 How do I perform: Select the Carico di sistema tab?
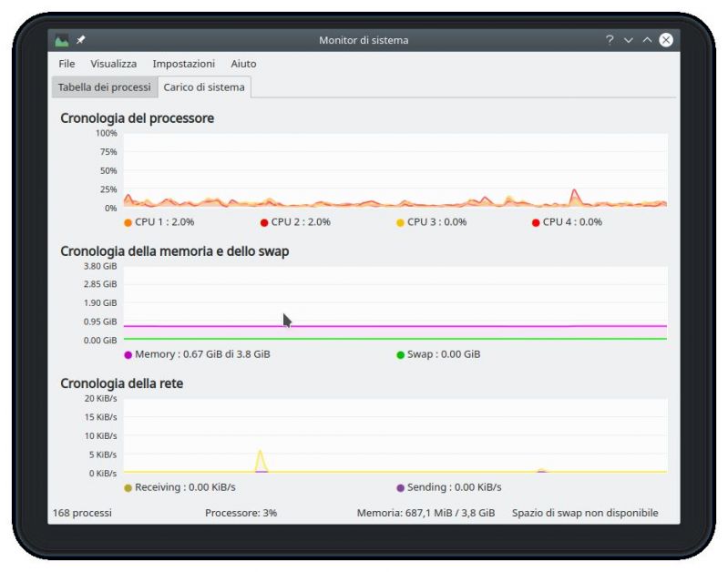coord(204,87)
